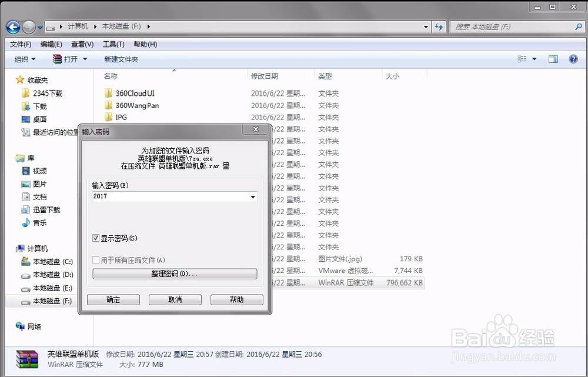
Task: Open the 帮助(H) menu
Action: (x=145, y=44)
